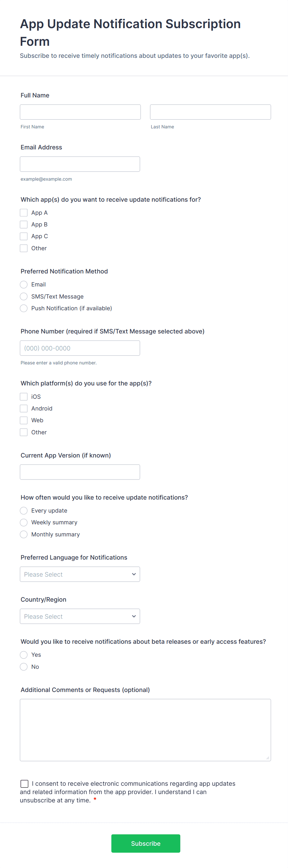
Task: Focus the Email Address text box
Action: coord(80,164)
